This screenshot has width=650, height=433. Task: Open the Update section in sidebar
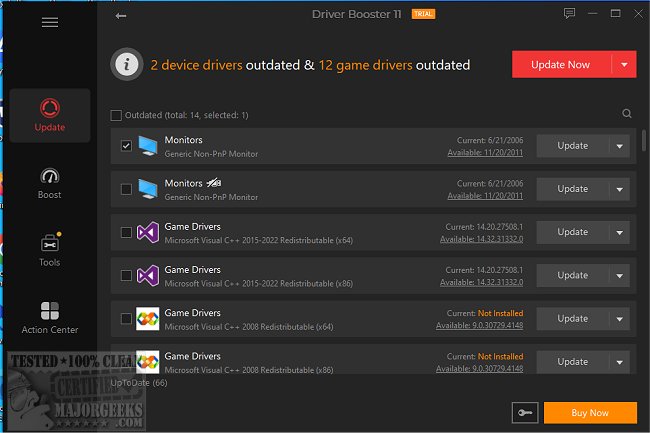[50, 116]
